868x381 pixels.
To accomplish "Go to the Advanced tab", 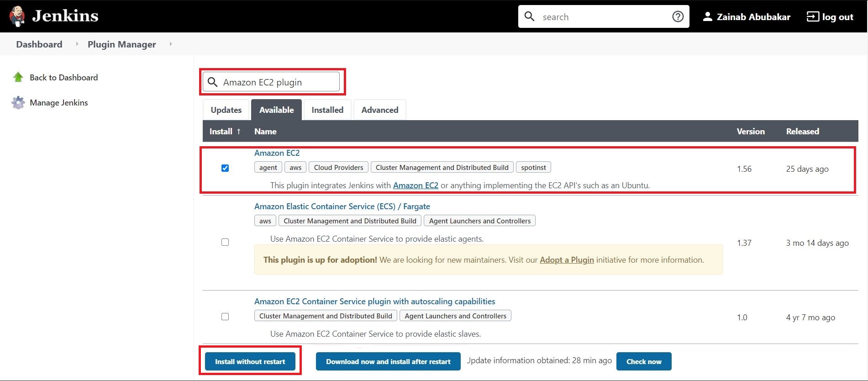I will pyautogui.click(x=380, y=110).
